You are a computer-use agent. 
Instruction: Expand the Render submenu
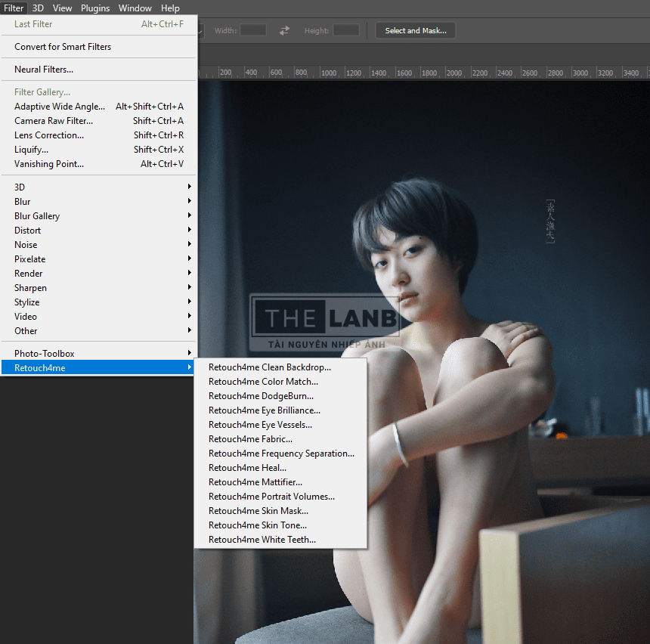[x=99, y=274]
